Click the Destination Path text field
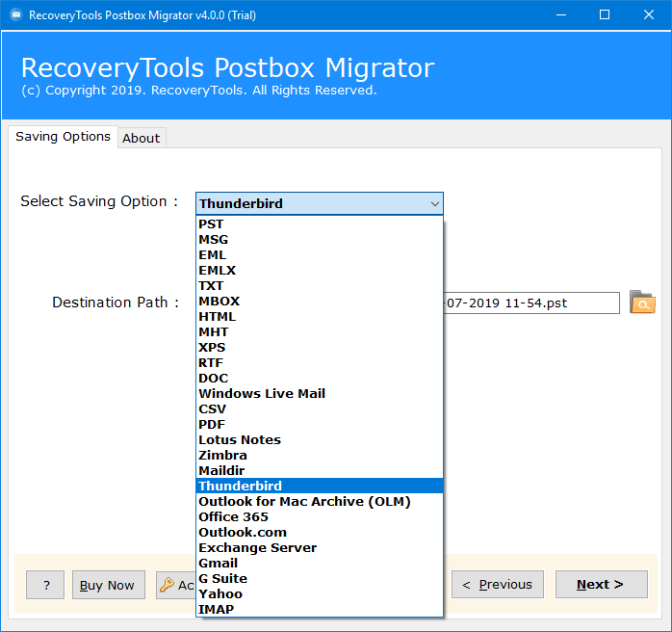672x632 pixels. (x=531, y=303)
